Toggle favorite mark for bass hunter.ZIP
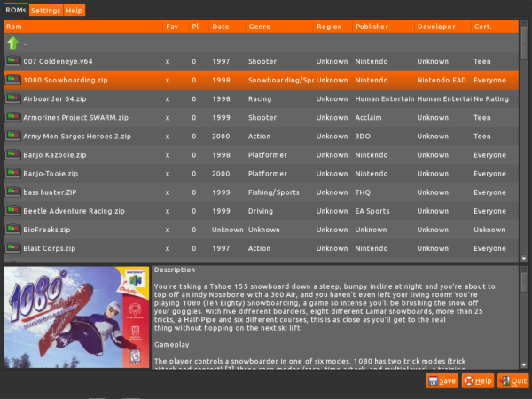 tap(168, 192)
